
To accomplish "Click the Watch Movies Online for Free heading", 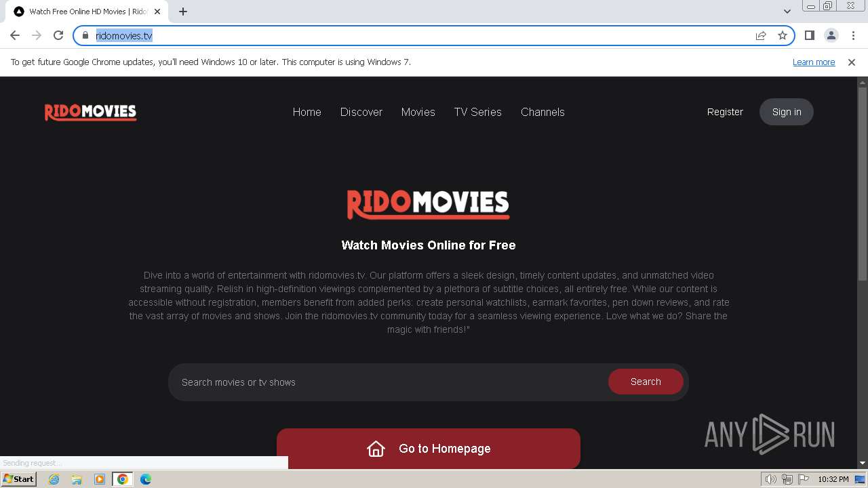I will [429, 245].
